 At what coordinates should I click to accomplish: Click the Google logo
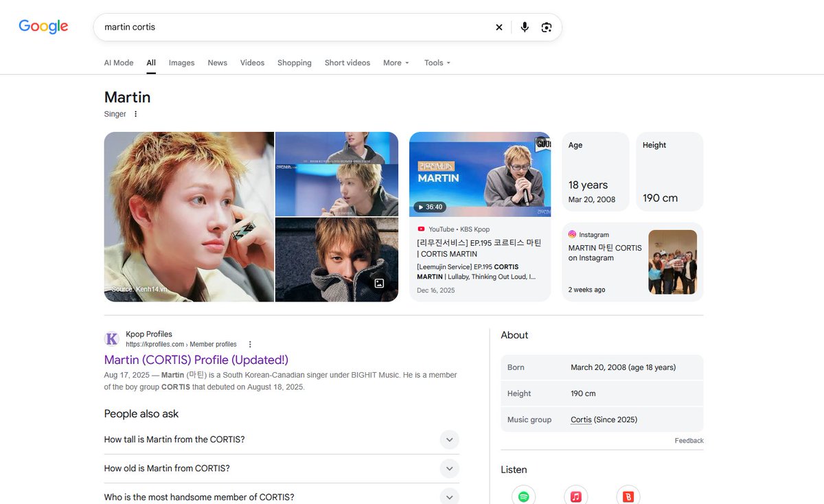click(x=43, y=27)
